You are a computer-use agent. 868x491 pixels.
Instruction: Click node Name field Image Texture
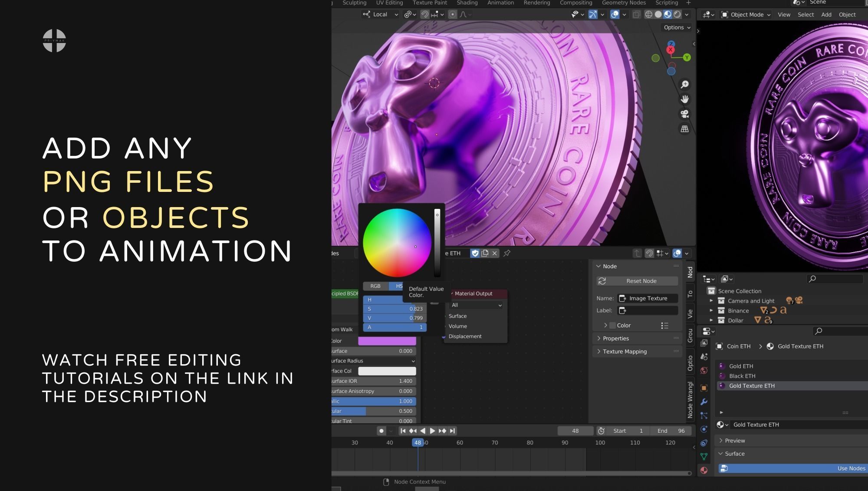click(648, 298)
